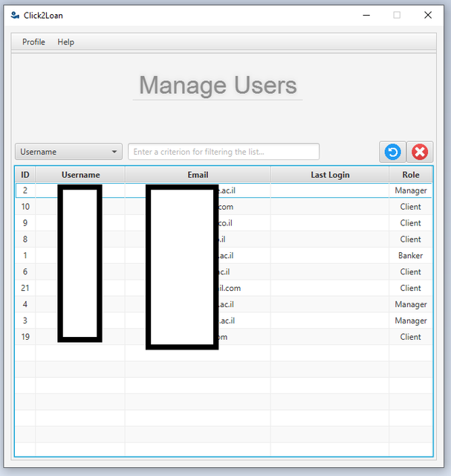Click the blue refresh list icon

392,152
